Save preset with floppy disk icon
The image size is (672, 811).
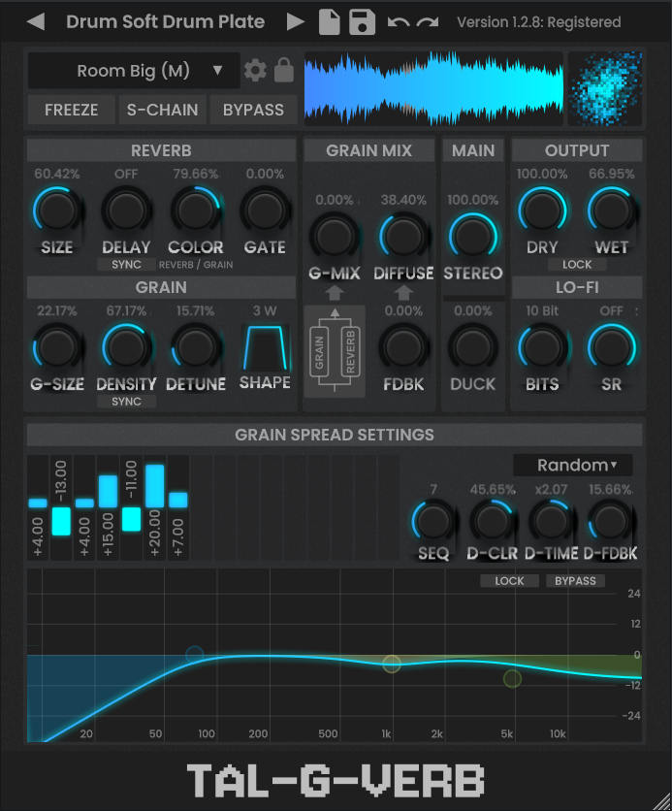click(362, 21)
